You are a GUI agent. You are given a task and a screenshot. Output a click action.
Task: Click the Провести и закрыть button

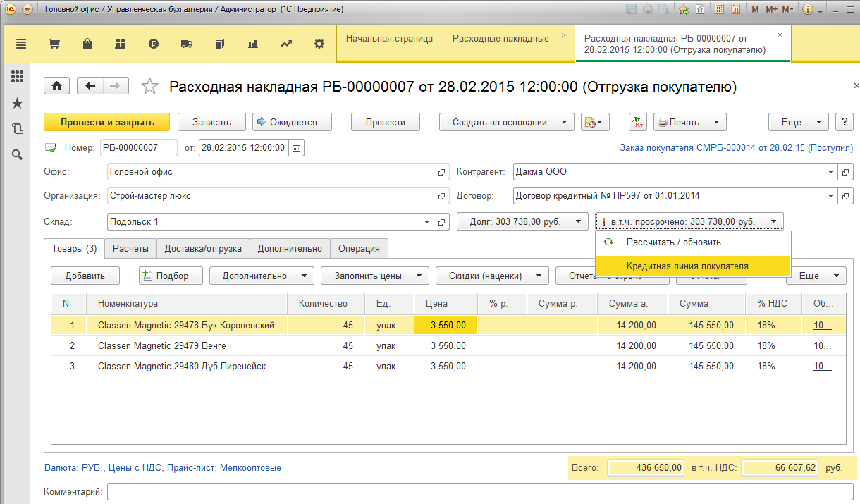click(x=107, y=122)
